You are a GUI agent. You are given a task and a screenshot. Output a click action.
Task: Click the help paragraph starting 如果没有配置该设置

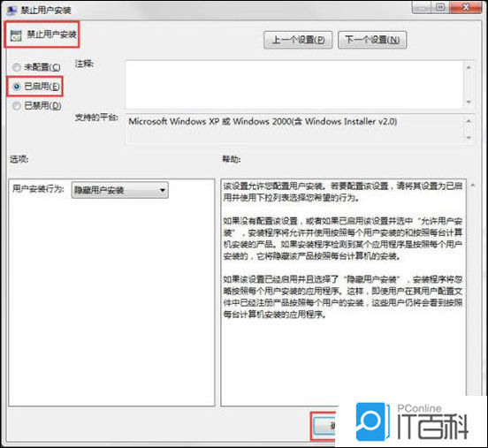point(343,239)
